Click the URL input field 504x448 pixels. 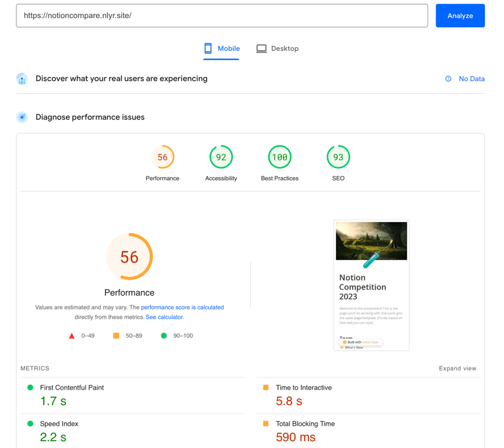(222, 16)
